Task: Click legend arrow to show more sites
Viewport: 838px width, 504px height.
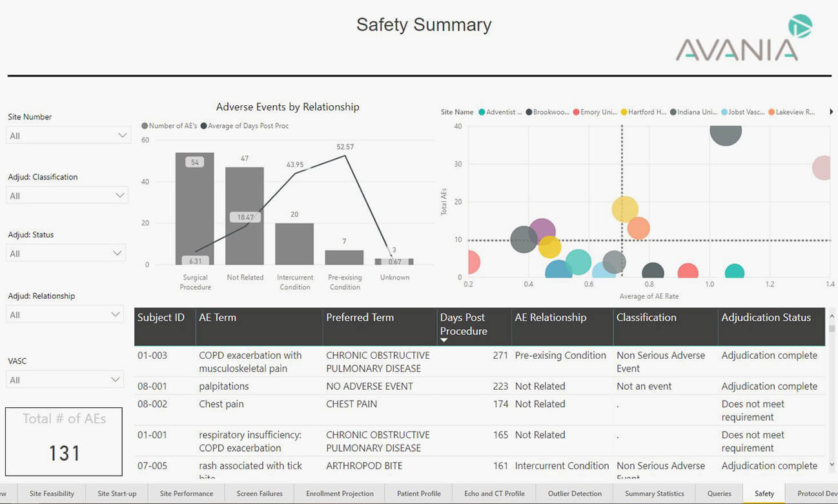Action: 831,112
